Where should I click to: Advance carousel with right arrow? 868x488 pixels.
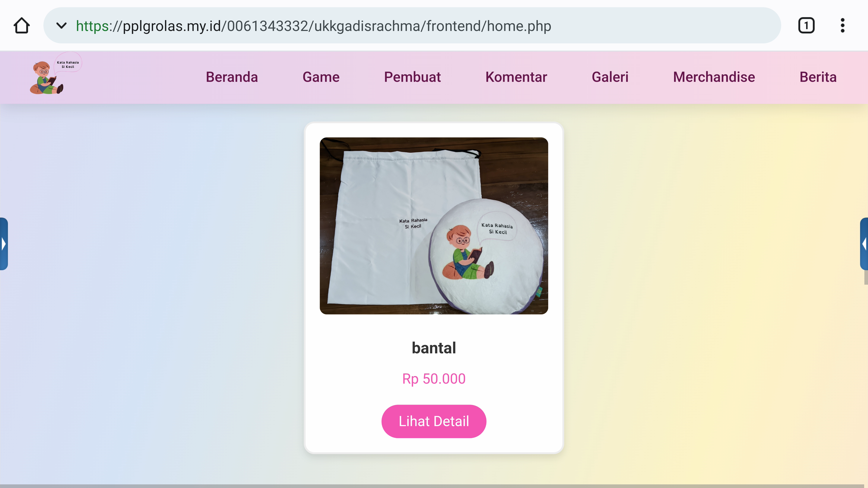864,244
